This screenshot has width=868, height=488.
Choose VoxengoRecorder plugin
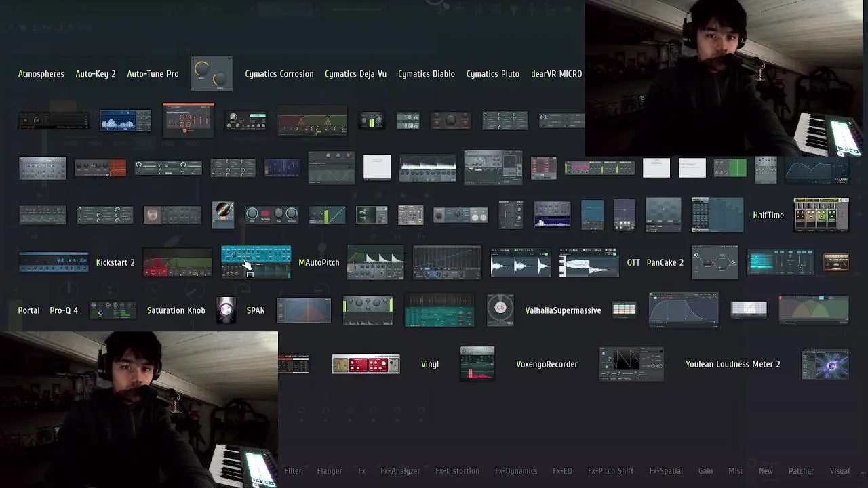coord(547,364)
